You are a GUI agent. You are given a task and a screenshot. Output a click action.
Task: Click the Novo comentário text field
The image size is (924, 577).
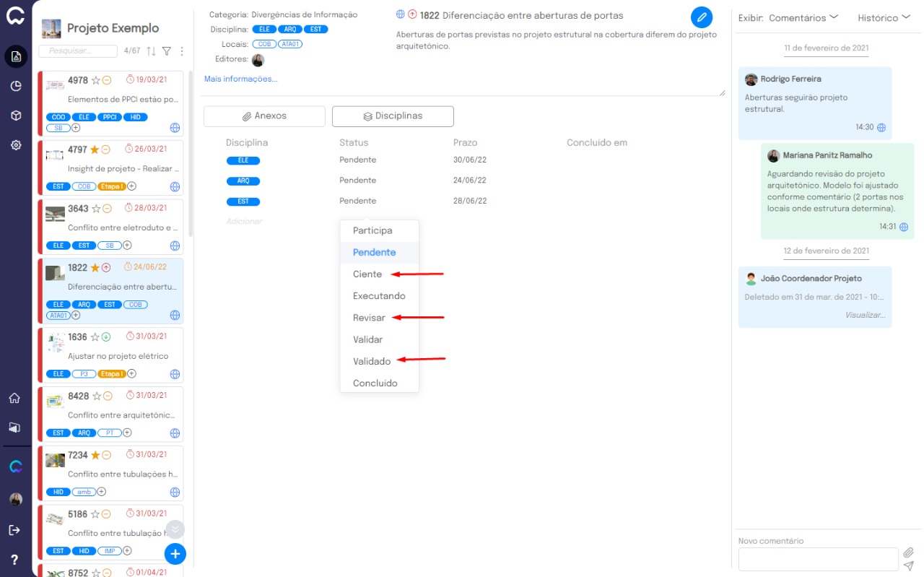818,559
